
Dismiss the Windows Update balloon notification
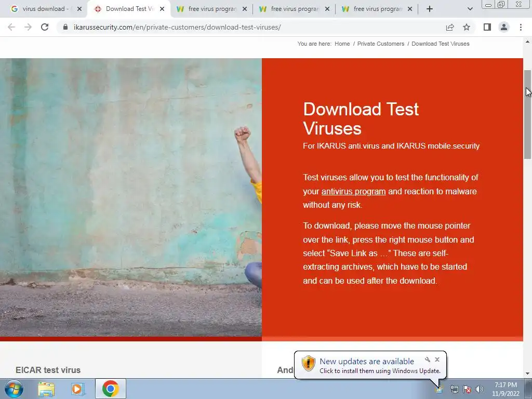pos(437,360)
